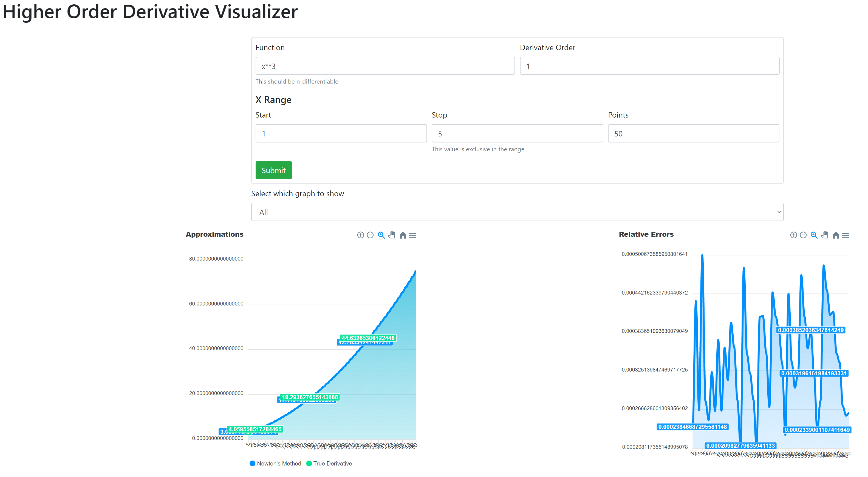Viewport: 868px width, 477px height.
Task: Select zoom tool on Relative Errors chart
Action: pos(814,235)
